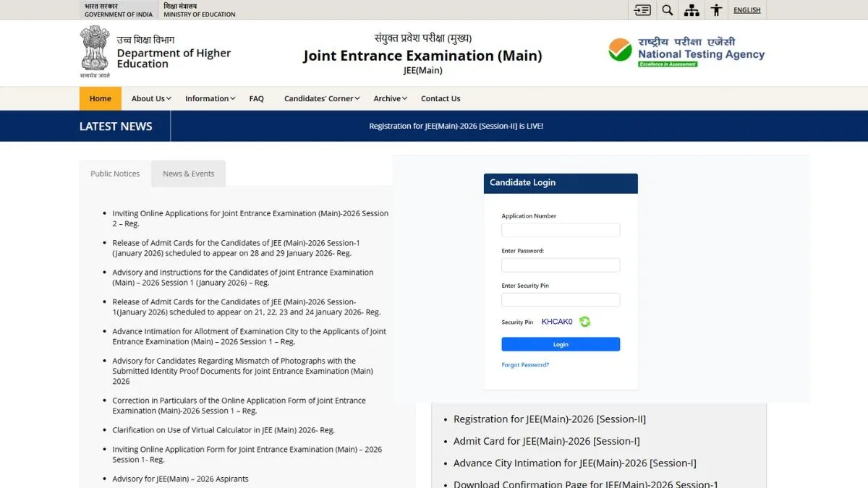This screenshot has height=488, width=868.
Task: Click the Government of India emblem
Action: [95, 51]
